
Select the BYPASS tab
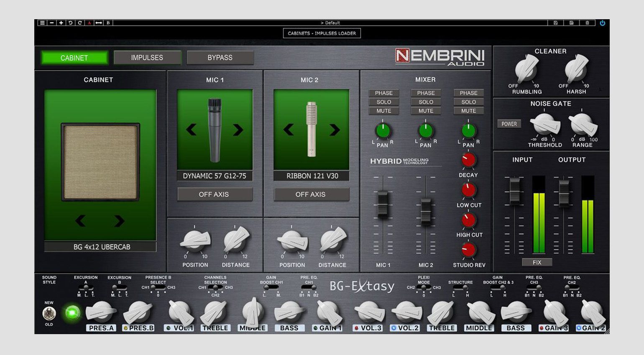(220, 58)
